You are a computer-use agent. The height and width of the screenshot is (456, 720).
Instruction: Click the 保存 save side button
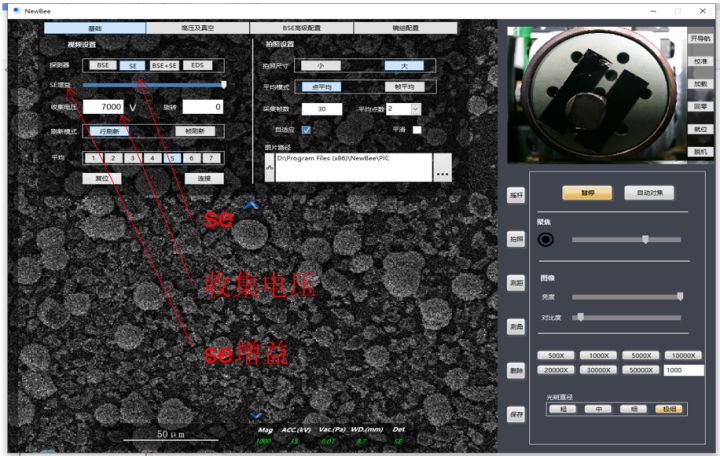pos(515,414)
